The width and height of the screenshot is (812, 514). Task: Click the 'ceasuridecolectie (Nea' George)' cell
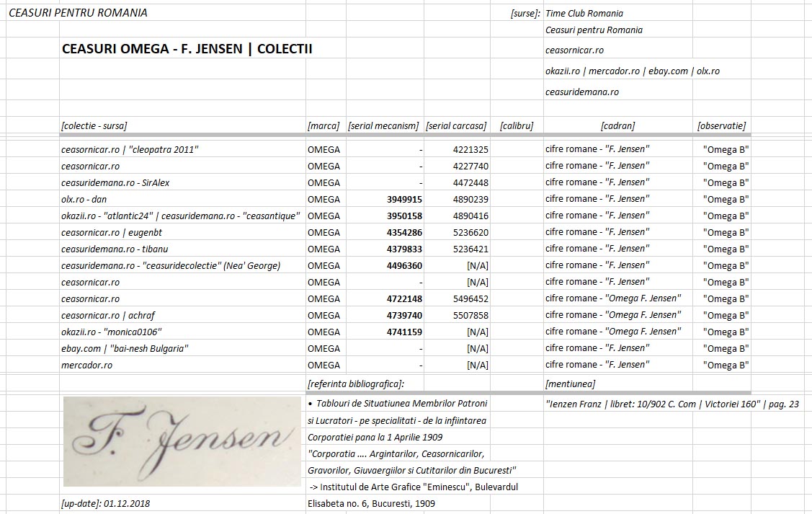(171, 266)
